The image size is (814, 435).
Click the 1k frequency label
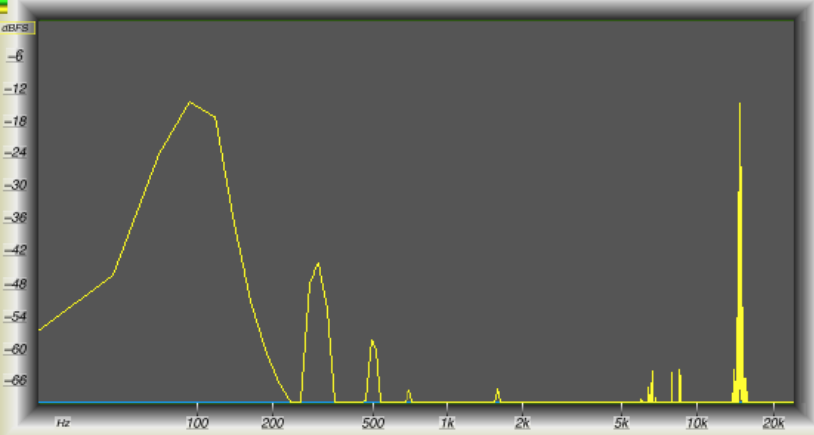(x=447, y=423)
